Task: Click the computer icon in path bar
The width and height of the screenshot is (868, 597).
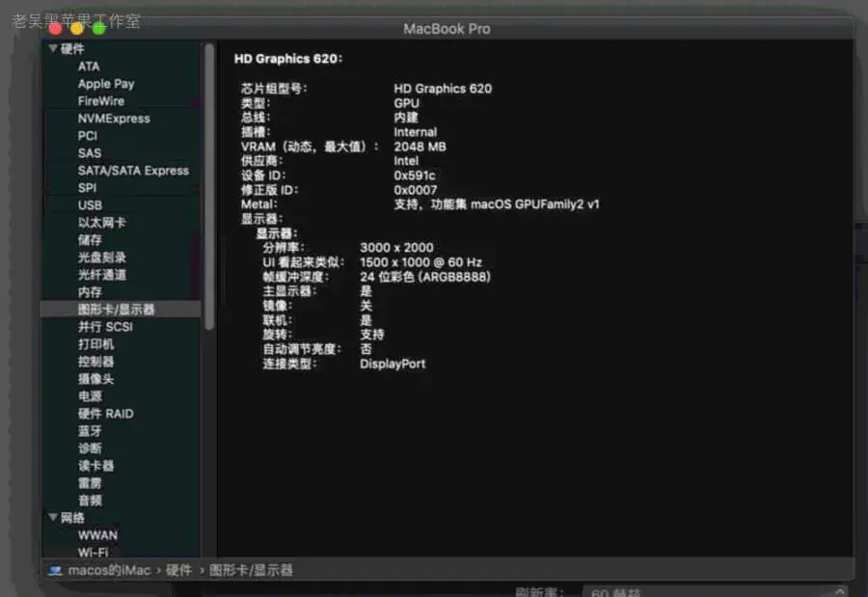Action: pos(55,570)
